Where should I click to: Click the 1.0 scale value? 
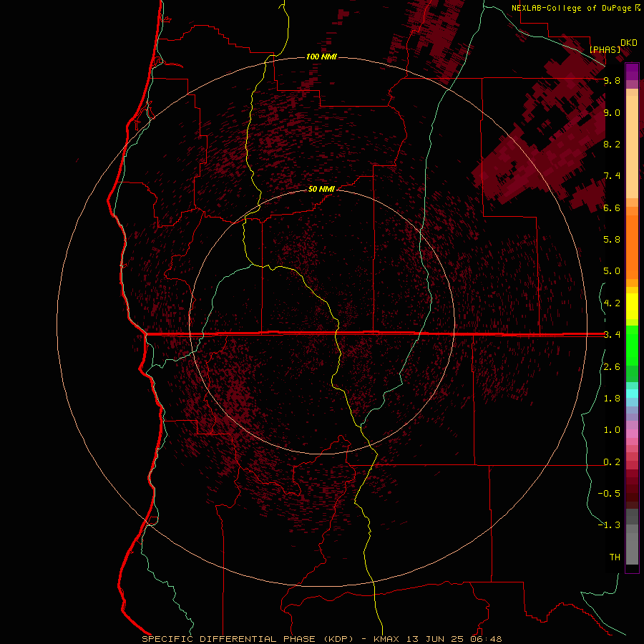pyautogui.click(x=612, y=430)
